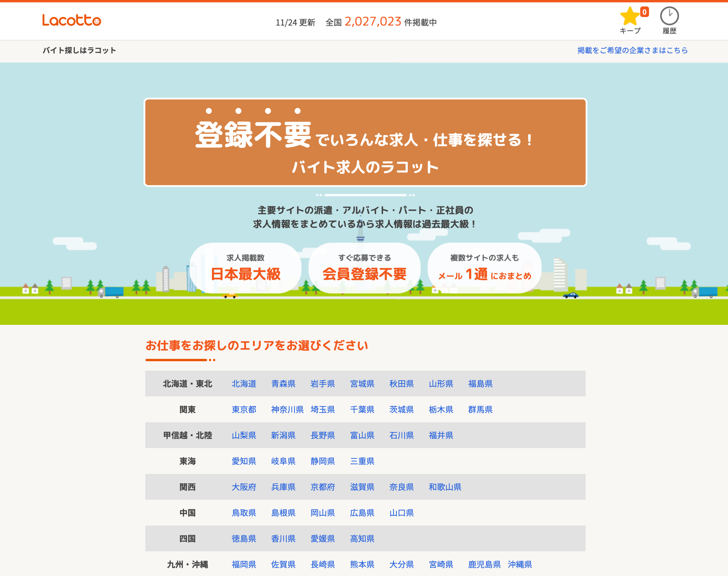Click the Lacotto logo
This screenshot has width=728, height=576.
[x=72, y=21]
